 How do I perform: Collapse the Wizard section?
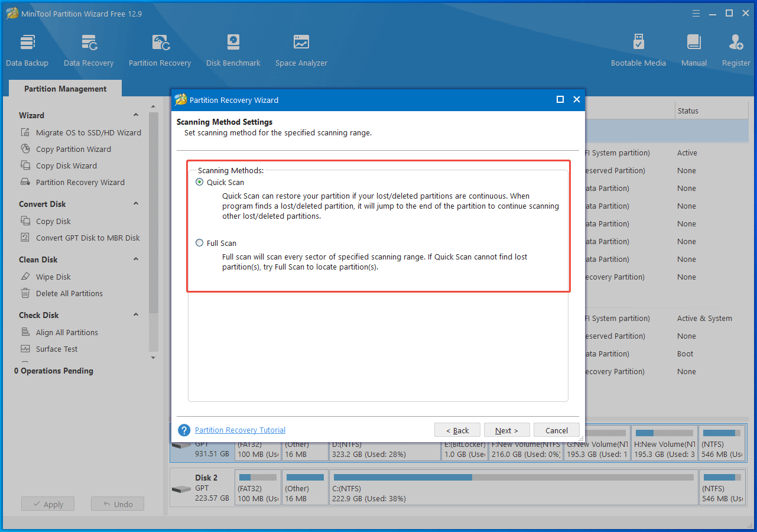(136, 115)
